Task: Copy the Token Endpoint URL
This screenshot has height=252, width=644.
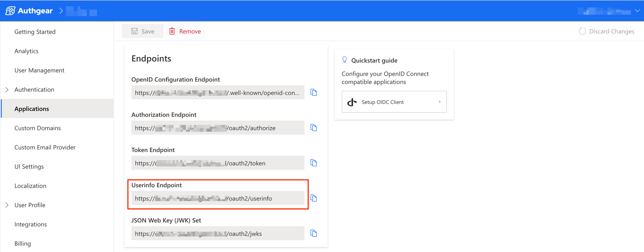Action: click(x=313, y=163)
